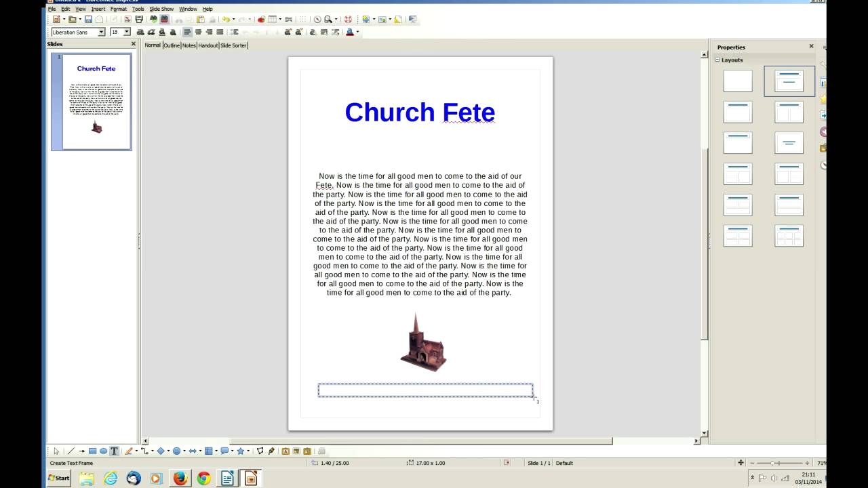868x488 pixels.
Task: Toggle align right paragraph button
Action: coord(209,32)
